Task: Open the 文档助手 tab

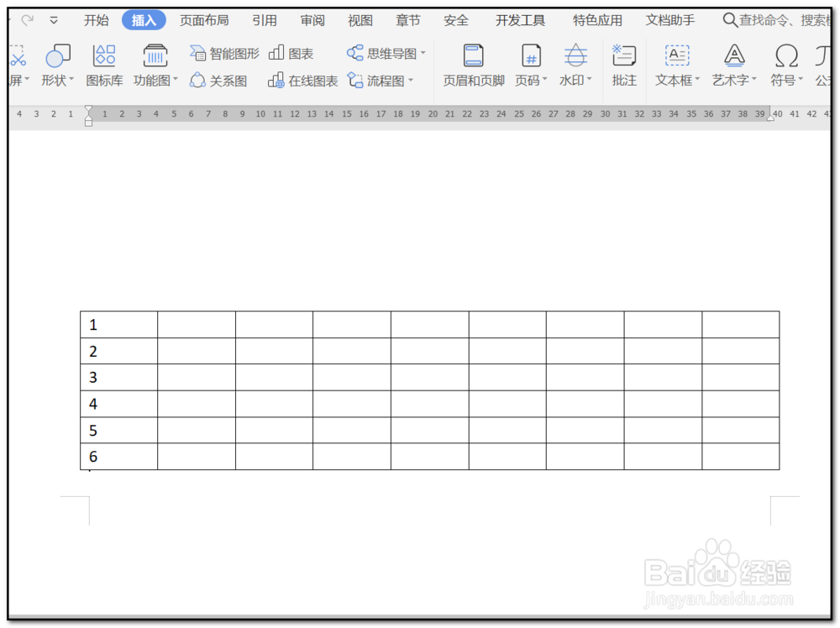Action: click(670, 20)
